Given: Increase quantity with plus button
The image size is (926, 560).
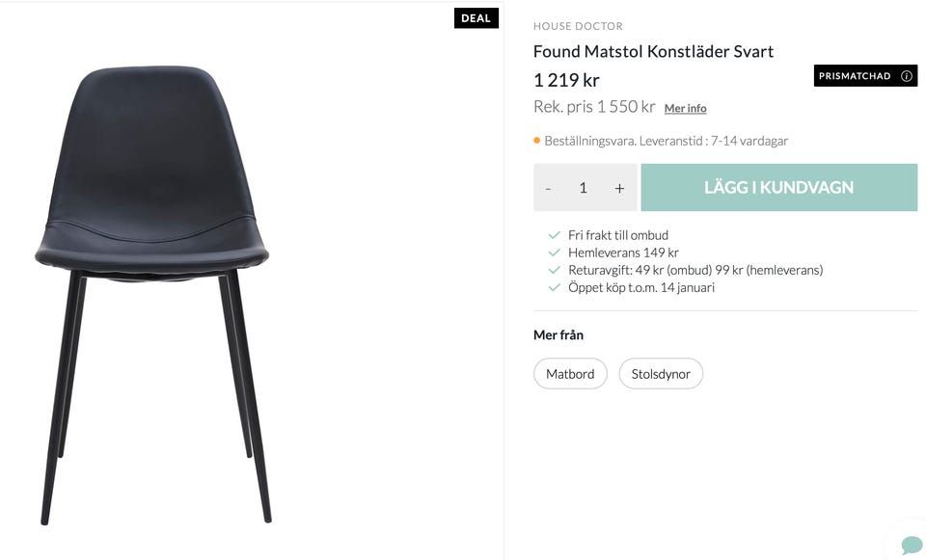Looking at the screenshot, I should [x=619, y=188].
